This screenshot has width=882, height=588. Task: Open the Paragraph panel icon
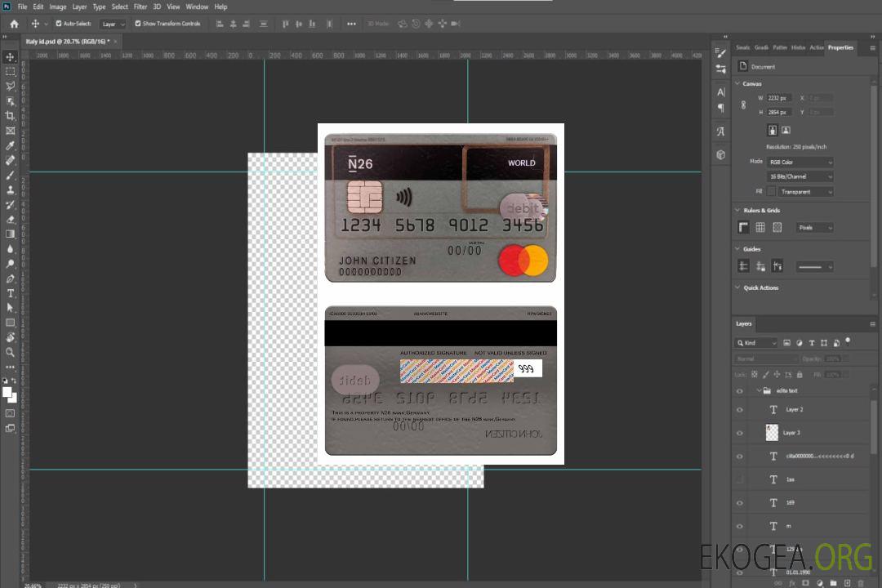(x=721, y=108)
